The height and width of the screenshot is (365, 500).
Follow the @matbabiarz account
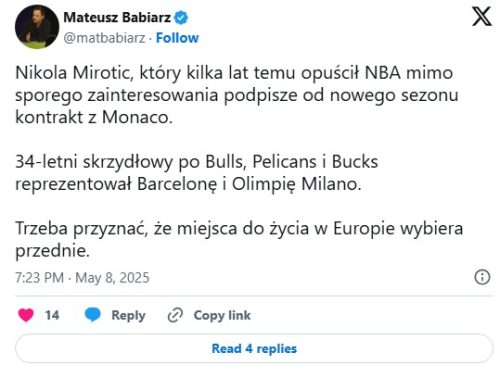point(177,38)
